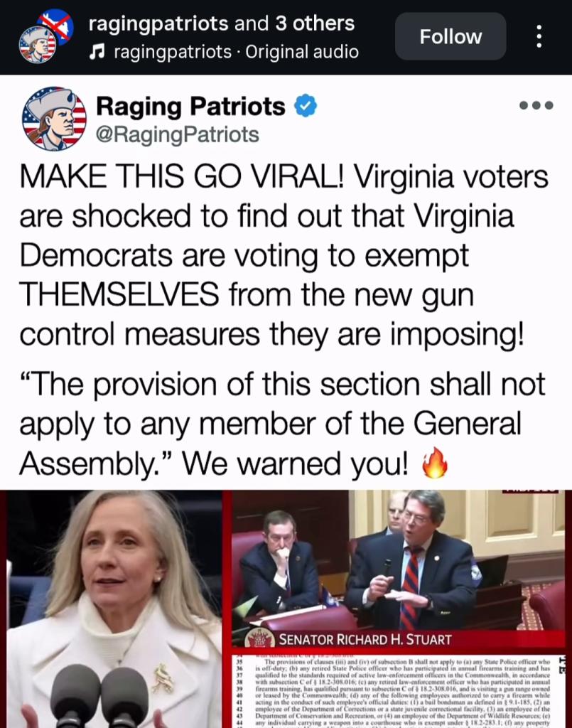The width and height of the screenshot is (572, 728).
Task: Open the three-dot vertical options menu
Action: [539, 36]
